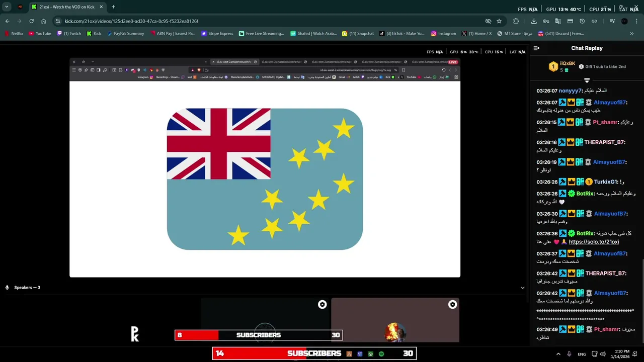Expand the gift leaderboard arrow
The width and height of the screenshot is (644, 362).
[x=587, y=80]
